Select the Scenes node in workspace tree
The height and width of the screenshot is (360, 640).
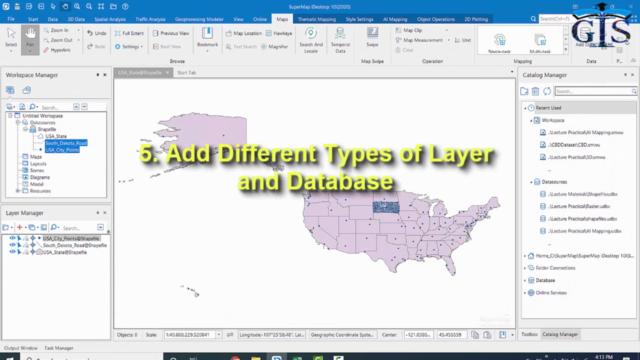[37, 171]
